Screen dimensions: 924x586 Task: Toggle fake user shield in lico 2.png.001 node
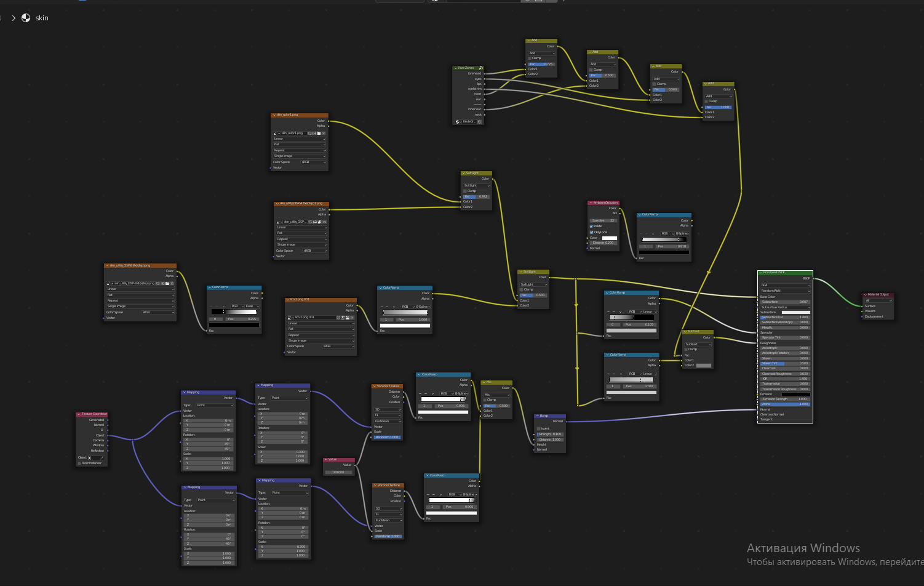(x=338, y=318)
